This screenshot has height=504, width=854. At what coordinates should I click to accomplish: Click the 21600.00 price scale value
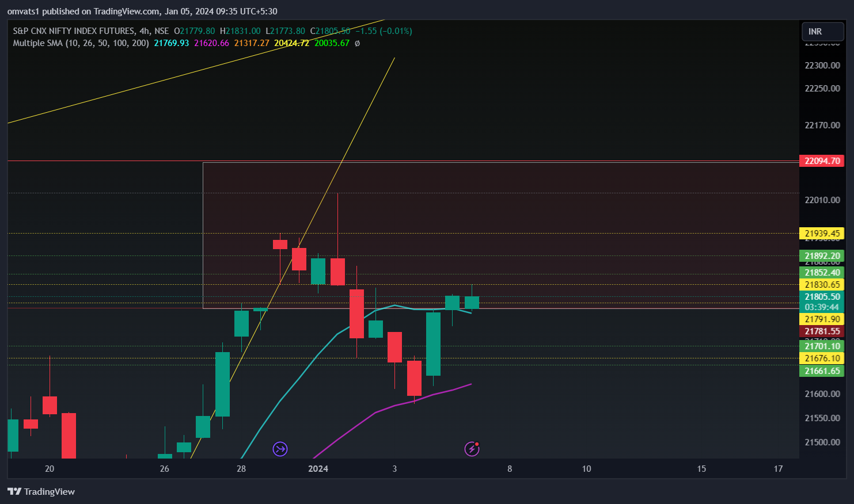[822, 394]
